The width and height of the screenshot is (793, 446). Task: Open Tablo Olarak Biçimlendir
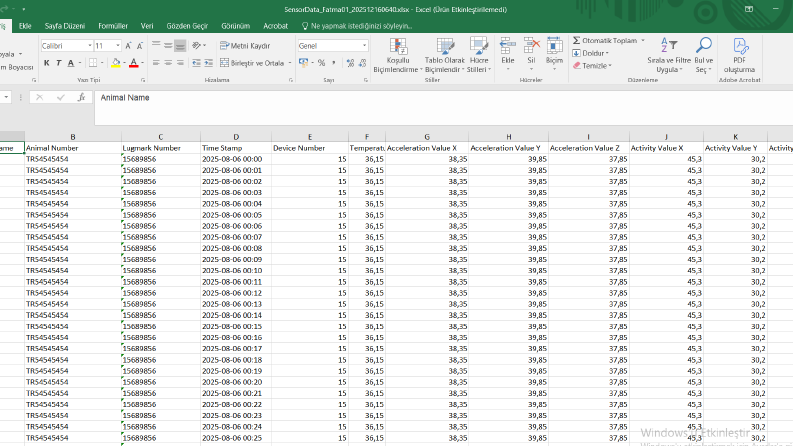[x=445, y=55]
